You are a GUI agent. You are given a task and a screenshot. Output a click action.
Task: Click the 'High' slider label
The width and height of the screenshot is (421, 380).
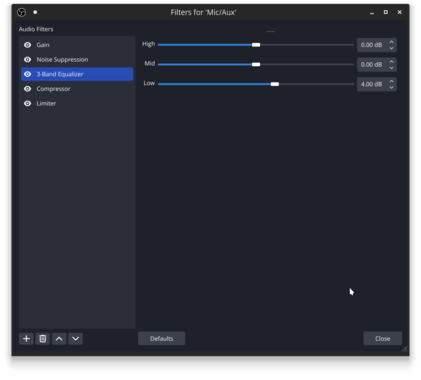coord(149,44)
